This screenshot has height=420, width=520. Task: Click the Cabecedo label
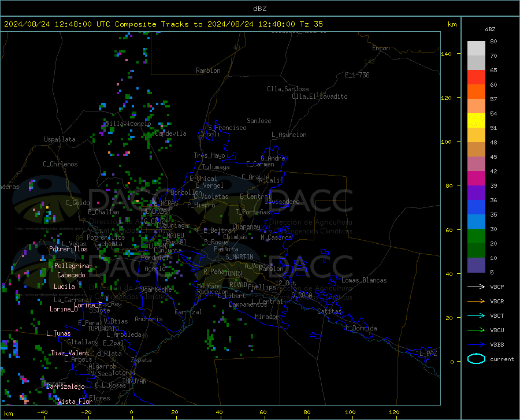pyautogui.click(x=71, y=275)
